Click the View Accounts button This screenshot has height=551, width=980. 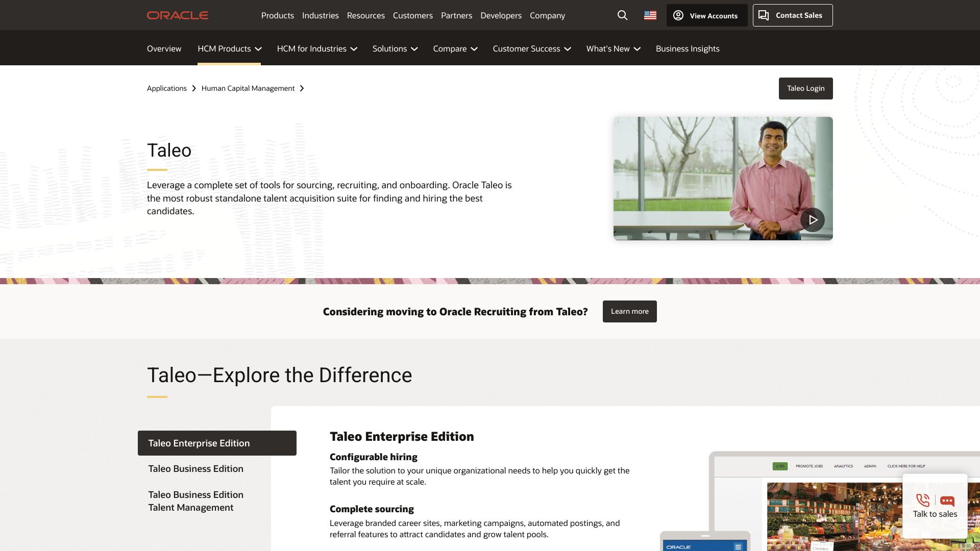point(706,15)
